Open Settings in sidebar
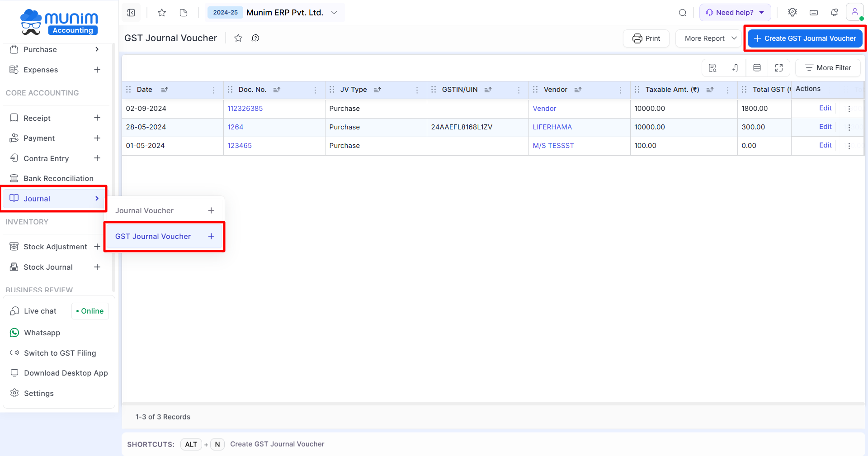 point(38,393)
